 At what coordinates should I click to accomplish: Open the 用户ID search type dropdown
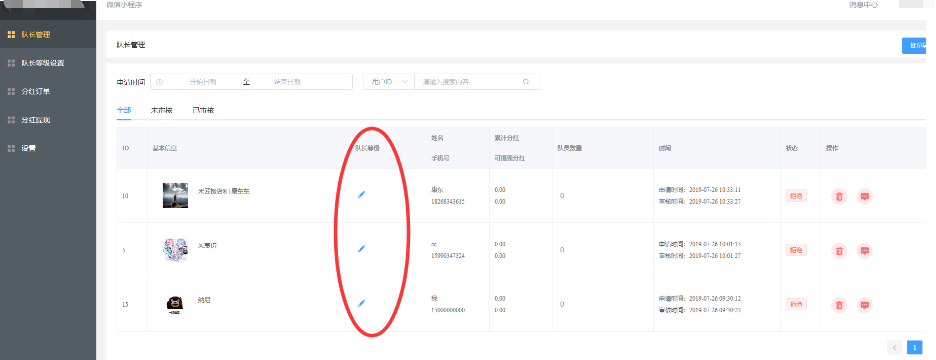click(389, 82)
